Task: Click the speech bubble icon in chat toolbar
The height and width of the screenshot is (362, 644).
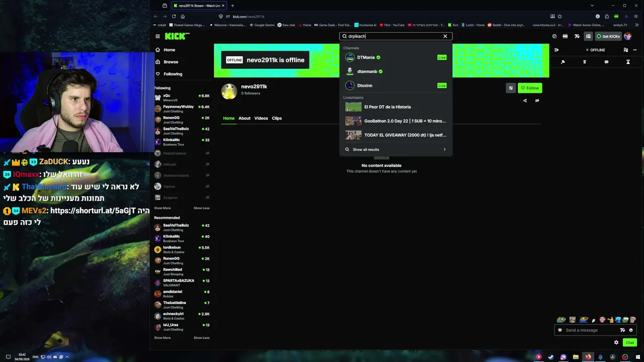Action: click(x=606, y=62)
